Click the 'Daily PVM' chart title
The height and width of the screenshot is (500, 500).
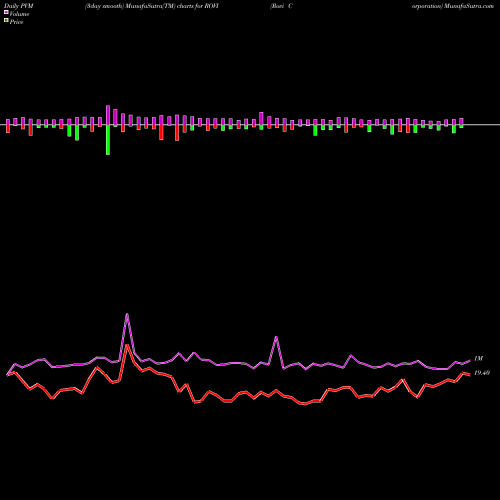tap(19, 6)
